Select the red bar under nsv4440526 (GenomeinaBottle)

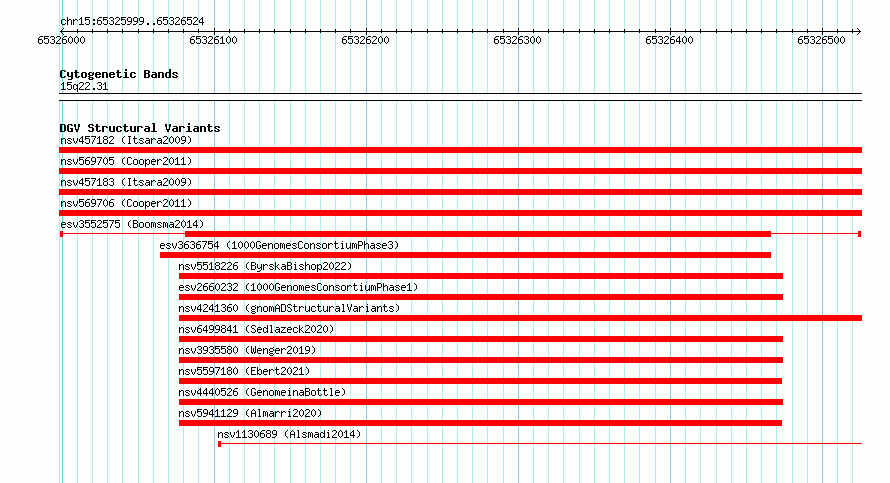(481, 402)
